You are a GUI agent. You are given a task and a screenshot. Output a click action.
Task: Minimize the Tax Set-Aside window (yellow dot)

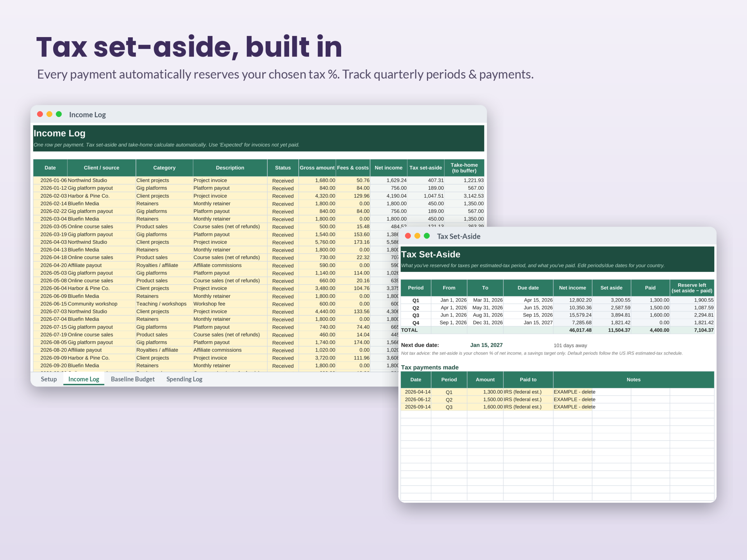point(417,236)
